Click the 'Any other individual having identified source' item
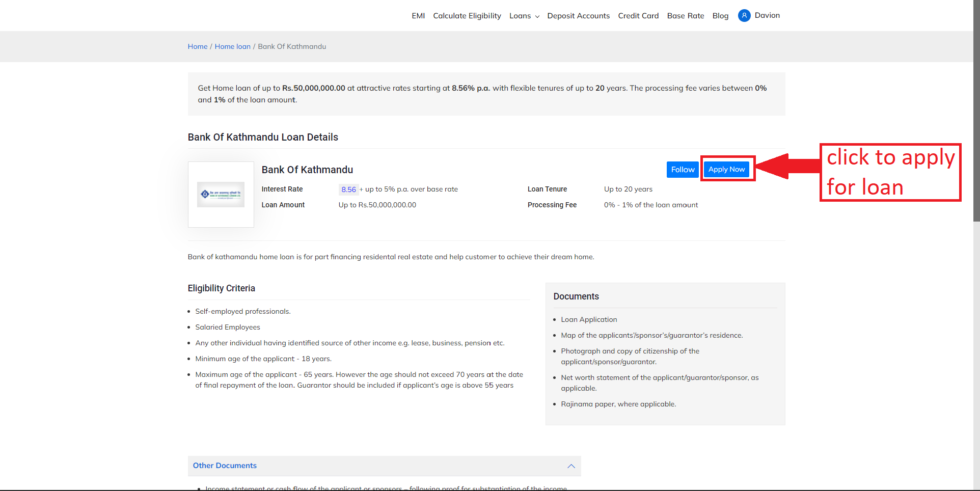980x491 pixels. (x=350, y=343)
